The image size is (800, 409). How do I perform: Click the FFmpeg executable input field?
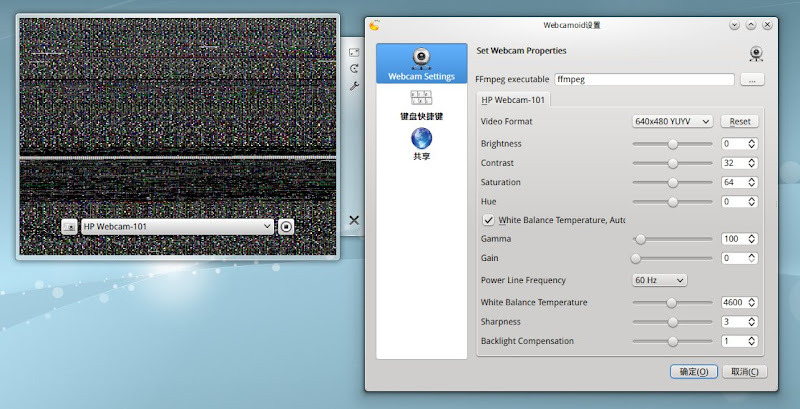coord(644,80)
